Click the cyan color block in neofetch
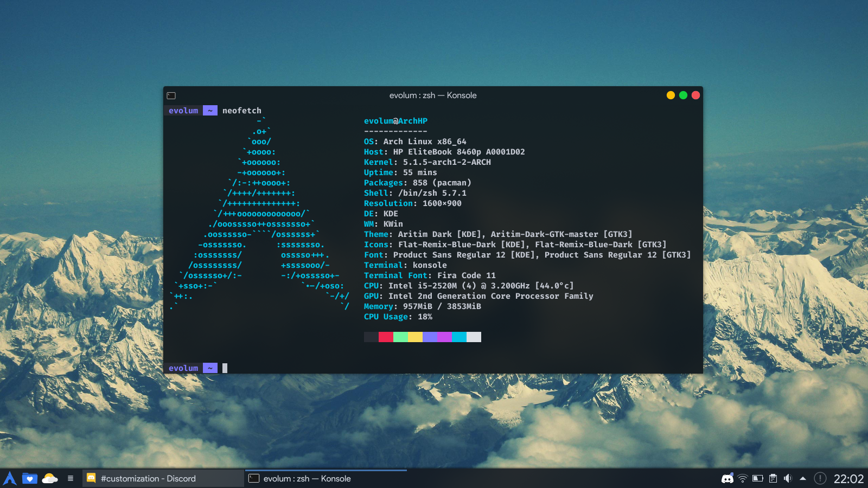Screen dimensions: 868x488 tap(459, 337)
